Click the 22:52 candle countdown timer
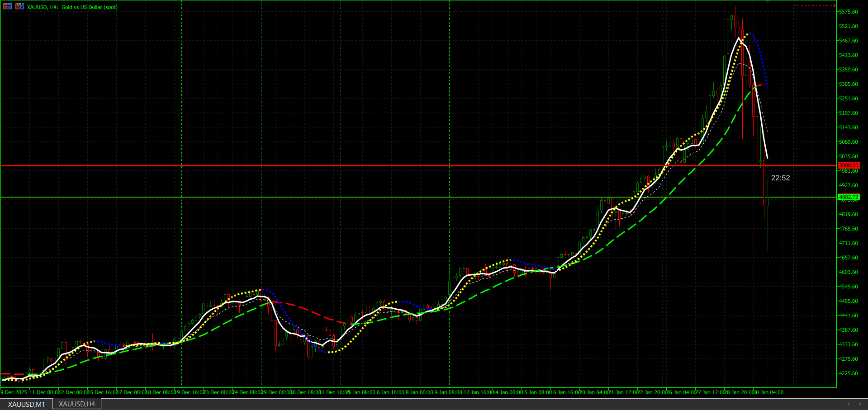This screenshot has width=868, height=410. [x=780, y=178]
